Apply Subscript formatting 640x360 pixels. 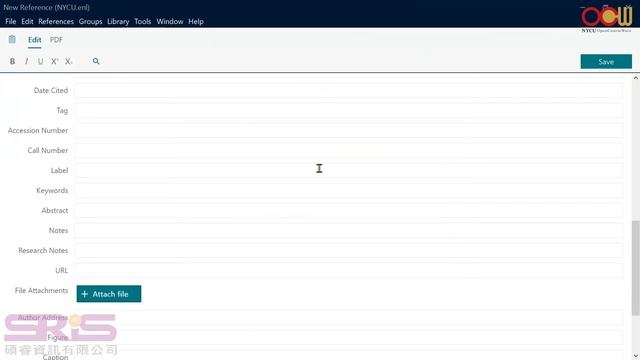68,61
